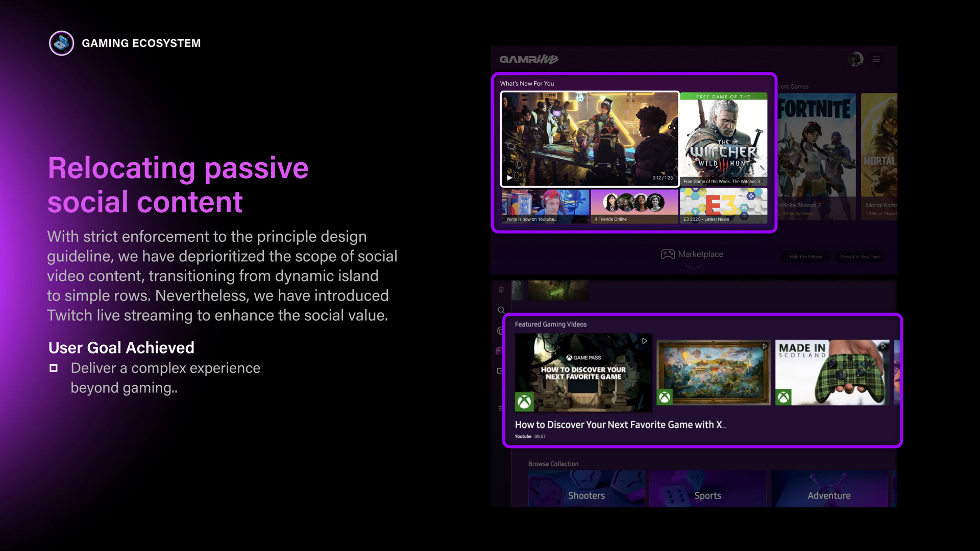Click the search icon in the sidebar
This screenshot has width=980, height=551.
click(501, 310)
